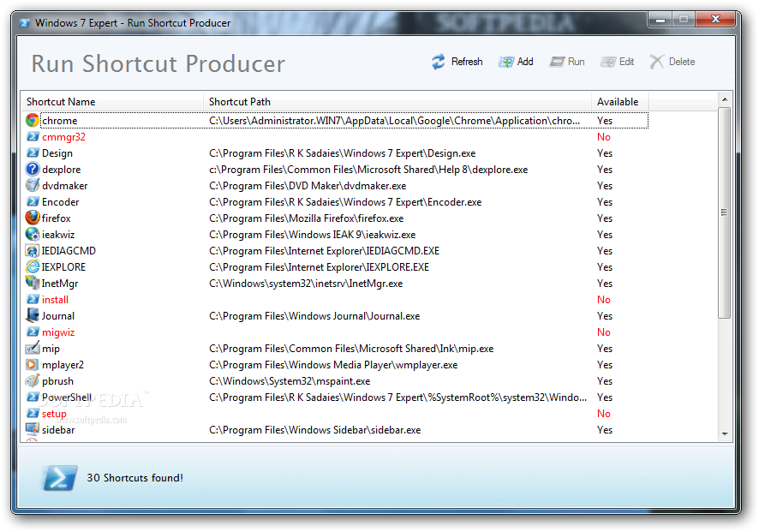Click the Edit toolbar icon
Screen dimensions: 759x532
pos(608,62)
